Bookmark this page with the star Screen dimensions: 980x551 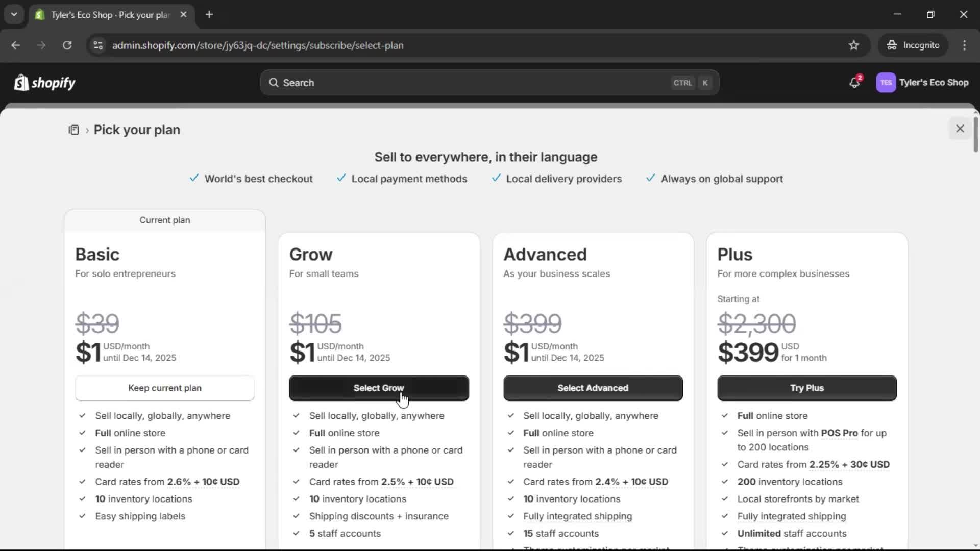click(853, 45)
